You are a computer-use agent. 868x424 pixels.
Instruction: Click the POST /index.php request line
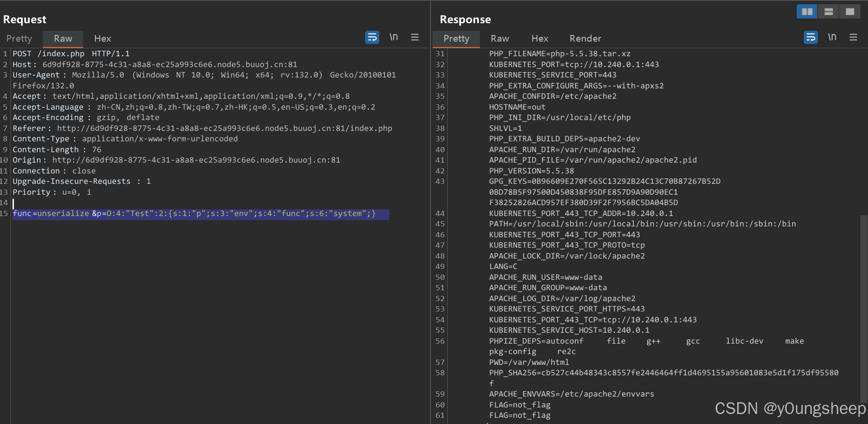(x=71, y=54)
